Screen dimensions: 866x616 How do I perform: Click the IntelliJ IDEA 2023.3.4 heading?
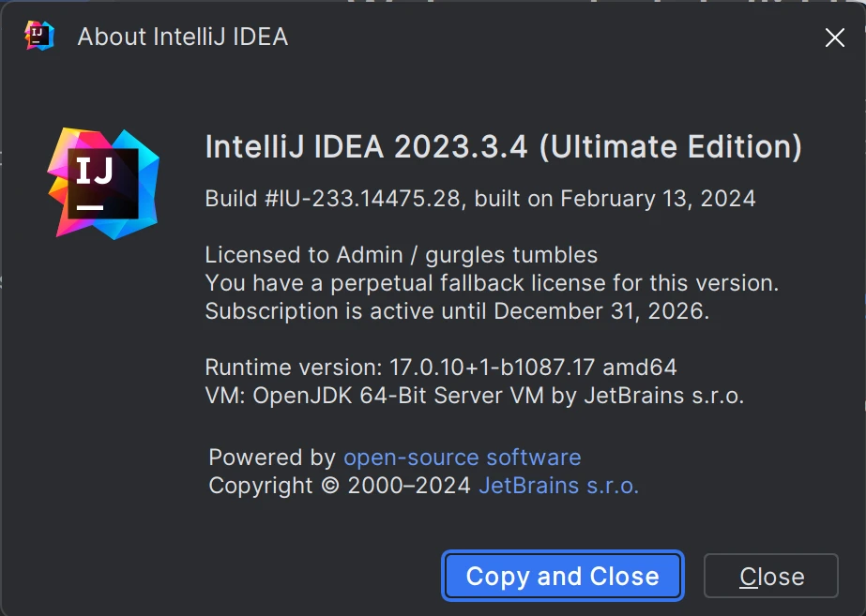point(367,147)
